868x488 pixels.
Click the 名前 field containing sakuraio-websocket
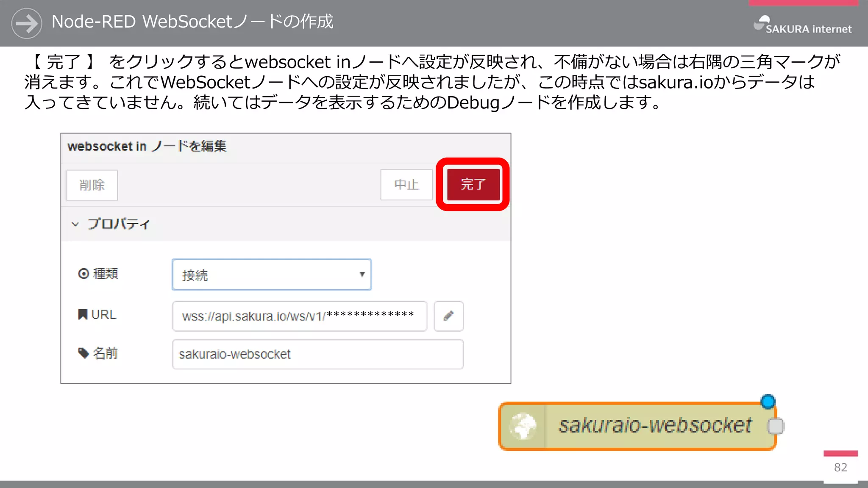coord(318,354)
